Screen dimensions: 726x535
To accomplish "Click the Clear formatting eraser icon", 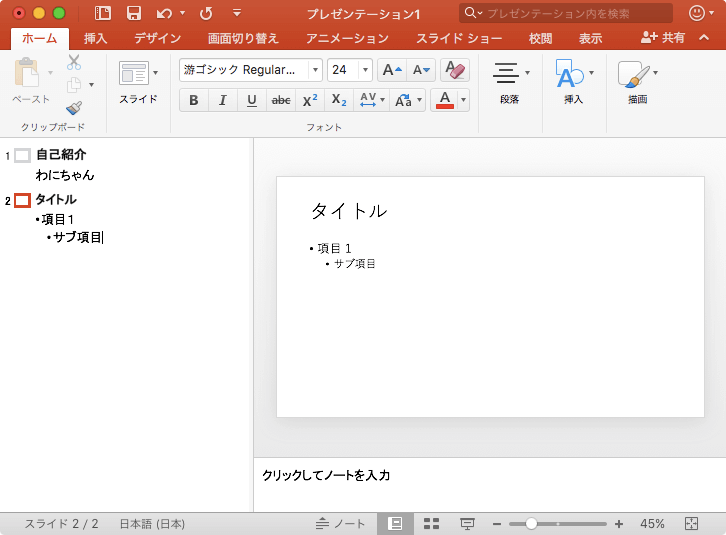I will tap(454, 70).
